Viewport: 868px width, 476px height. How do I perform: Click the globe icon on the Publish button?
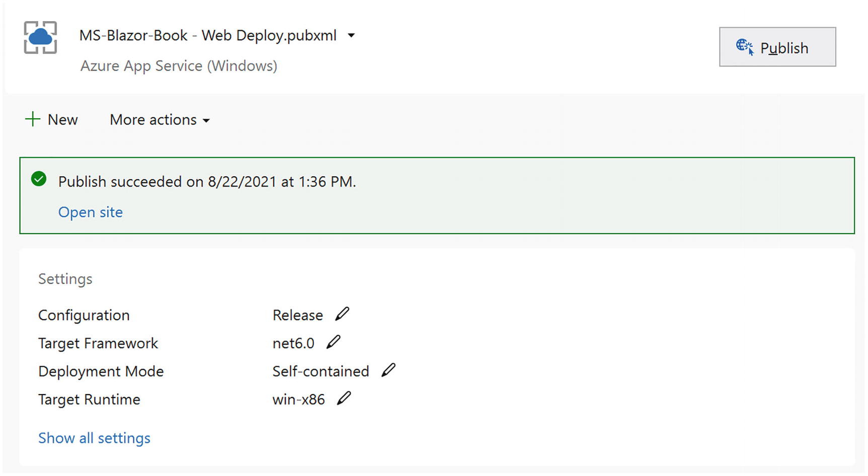coord(744,47)
